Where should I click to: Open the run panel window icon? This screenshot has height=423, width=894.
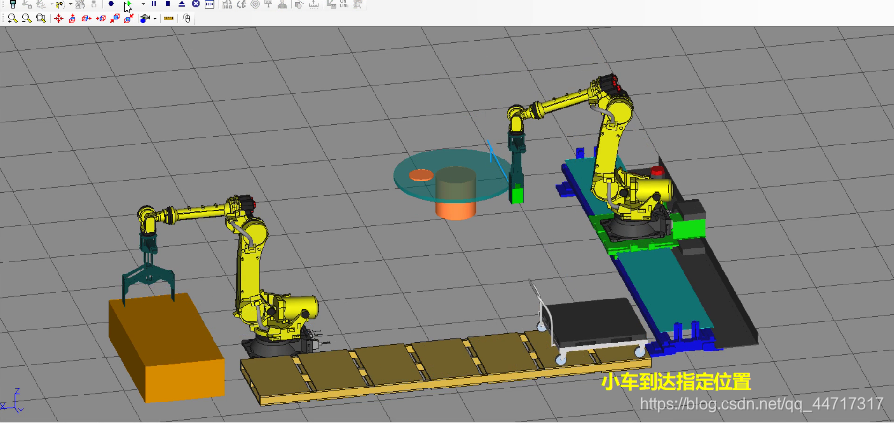pyautogui.click(x=209, y=4)
